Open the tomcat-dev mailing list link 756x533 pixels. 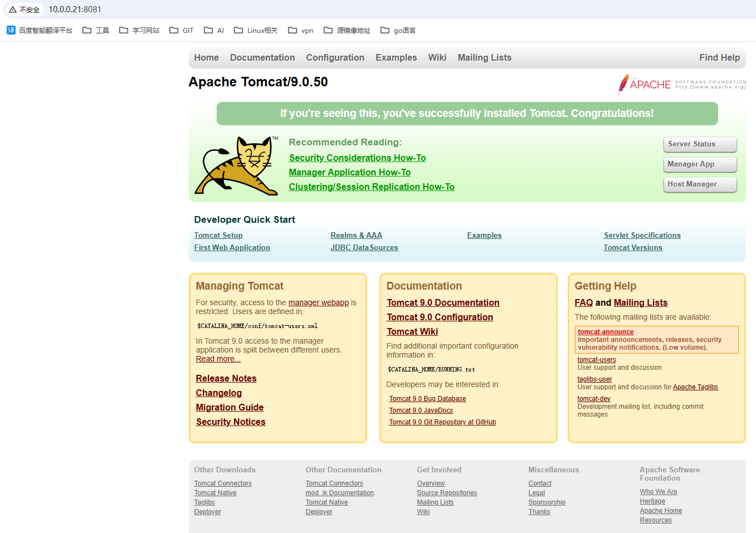pos(593,399)
